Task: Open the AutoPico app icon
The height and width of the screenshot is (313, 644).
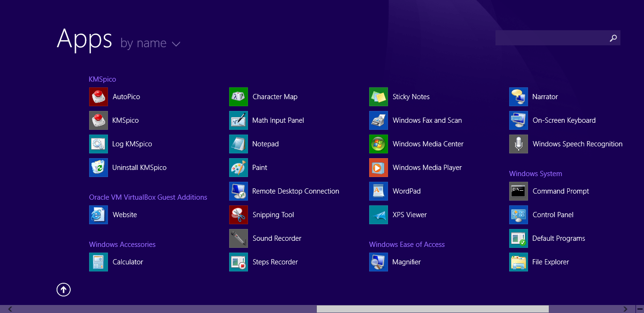Action: 99,97
